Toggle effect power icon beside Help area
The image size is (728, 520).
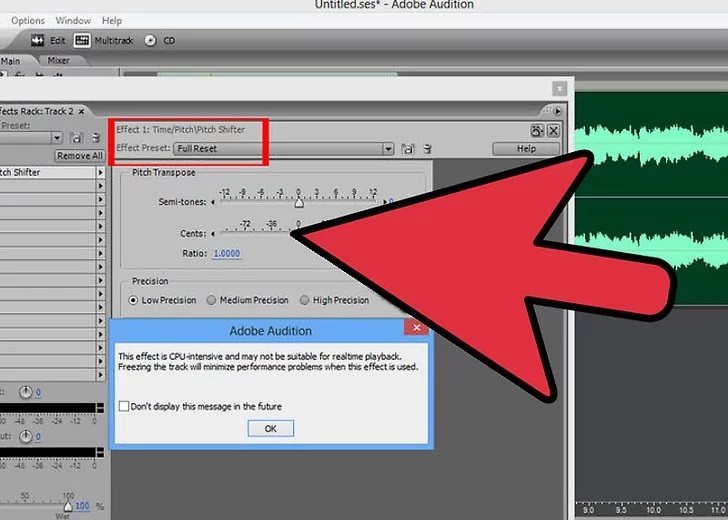(537, 131)
